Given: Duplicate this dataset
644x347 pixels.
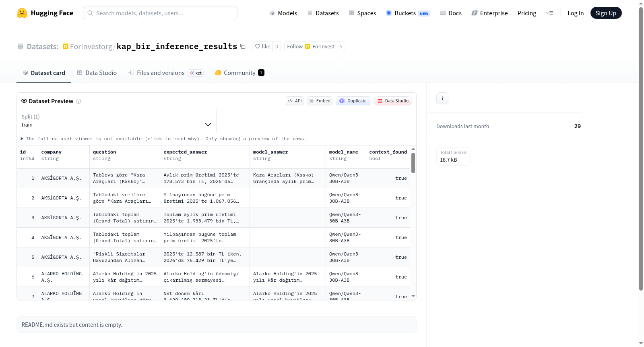Looking at the screenshot, I should 353,101.
